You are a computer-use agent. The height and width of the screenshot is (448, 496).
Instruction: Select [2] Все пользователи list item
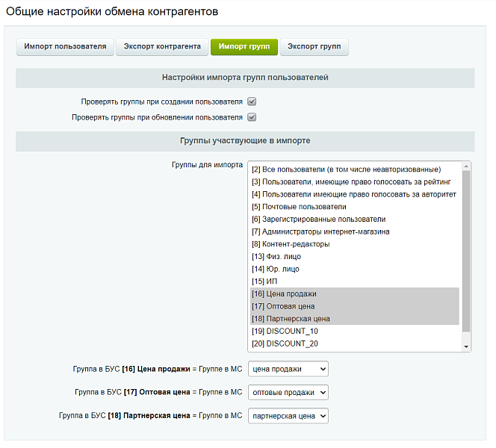(x=347, y=169)
